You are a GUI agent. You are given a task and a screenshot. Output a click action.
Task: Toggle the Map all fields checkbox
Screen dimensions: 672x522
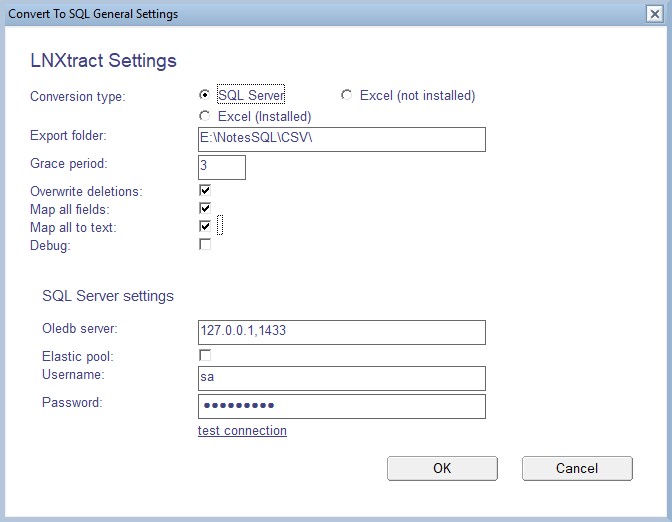pos(205,208)
